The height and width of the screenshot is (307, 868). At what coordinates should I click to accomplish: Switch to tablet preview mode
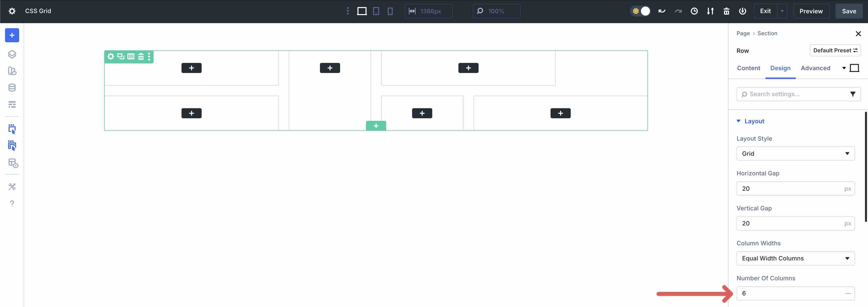[x=376, y=11]
